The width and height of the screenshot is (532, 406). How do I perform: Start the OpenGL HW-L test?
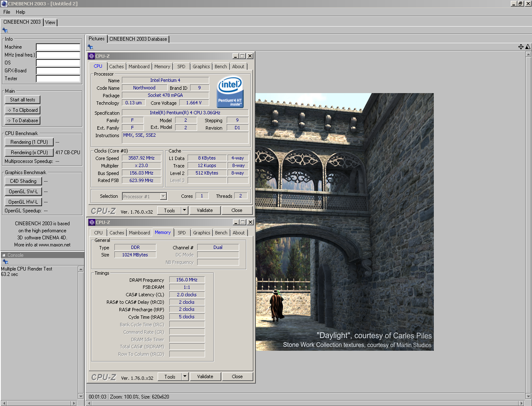(23, 202)
